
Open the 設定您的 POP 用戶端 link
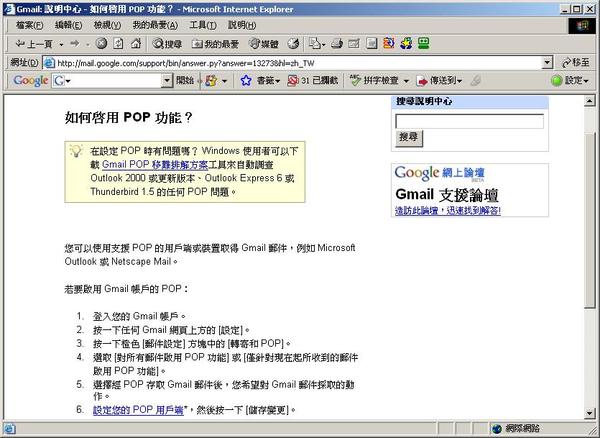(x=138, y=410)
